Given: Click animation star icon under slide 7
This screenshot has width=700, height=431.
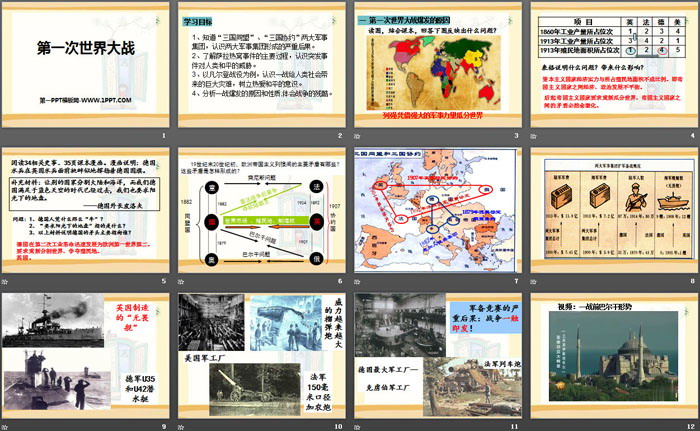Looking at the screenshot, I should pyautogui.click(x=357, y=281).
